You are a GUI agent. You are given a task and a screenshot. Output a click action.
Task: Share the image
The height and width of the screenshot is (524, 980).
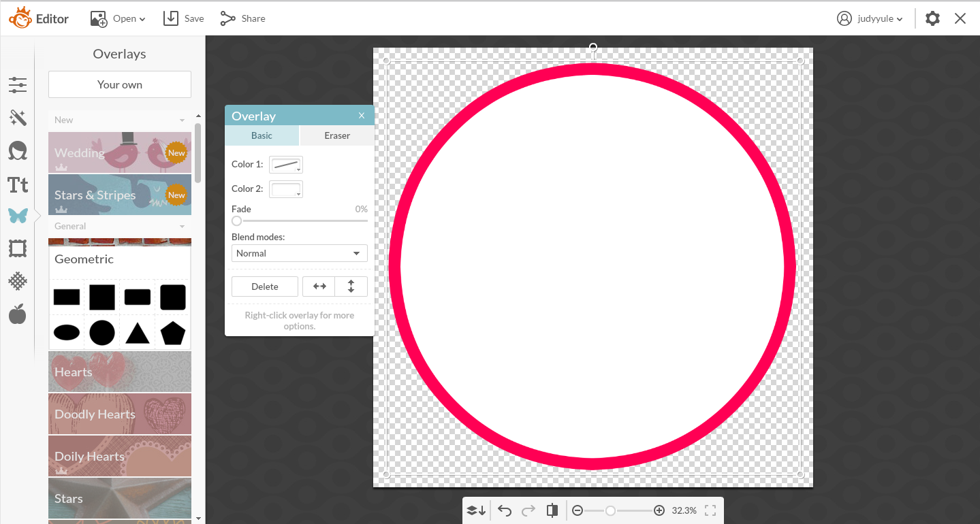243,18
